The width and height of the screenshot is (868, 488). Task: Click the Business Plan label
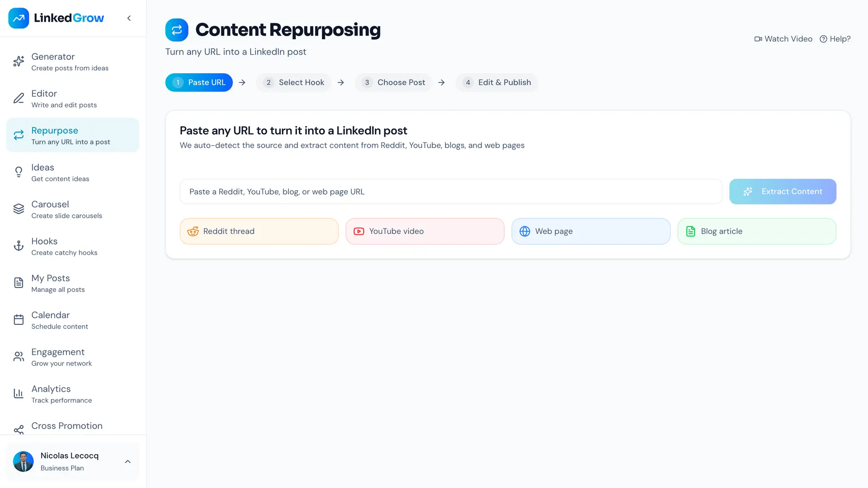tap(62, 468)
